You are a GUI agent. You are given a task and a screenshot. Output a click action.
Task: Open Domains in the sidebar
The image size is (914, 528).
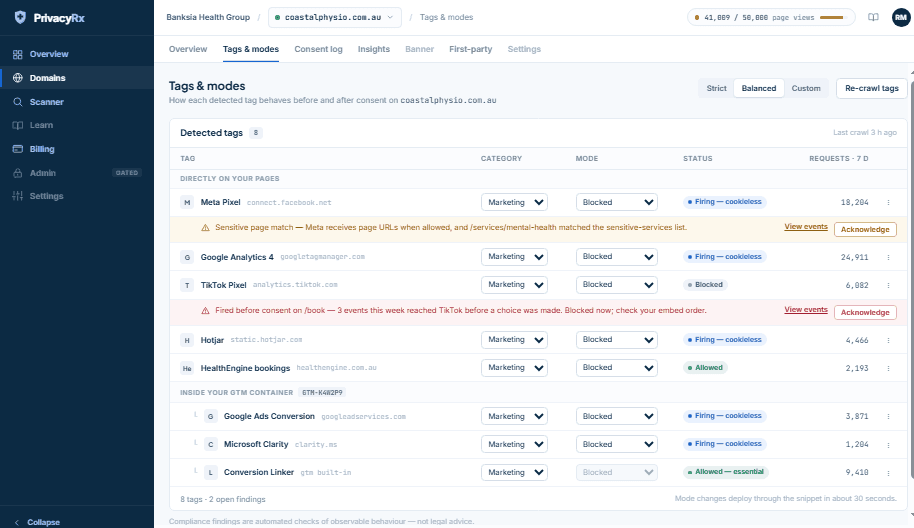77,78
